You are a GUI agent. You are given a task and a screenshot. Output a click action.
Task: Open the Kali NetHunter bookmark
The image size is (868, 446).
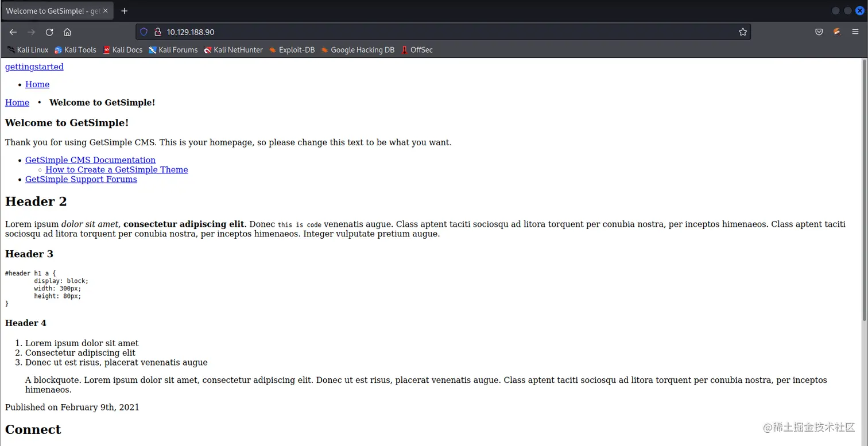tap(233, 50)
